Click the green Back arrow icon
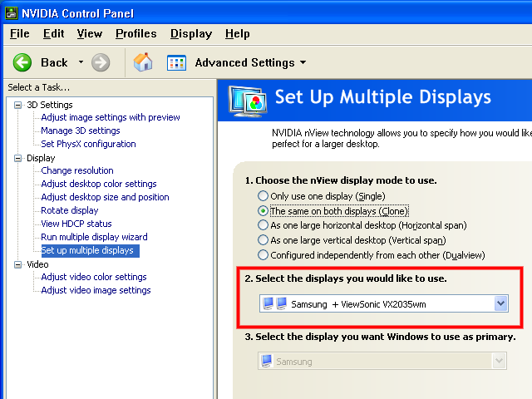This screenshot has width=532, height=399. coord(22,62)
